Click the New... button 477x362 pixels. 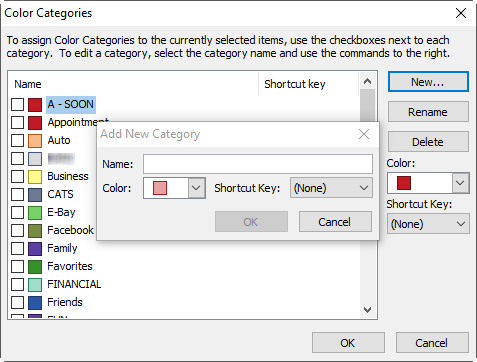(428, 82)
